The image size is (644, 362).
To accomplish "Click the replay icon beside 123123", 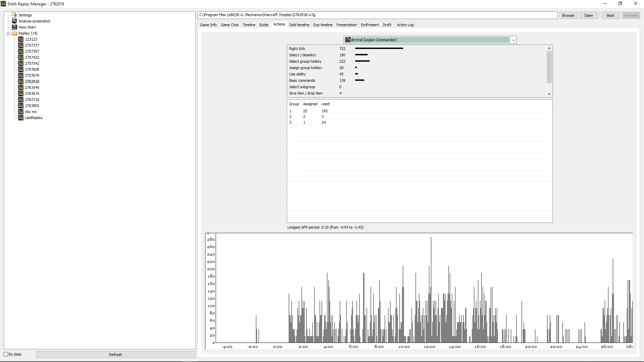I will [21, 39].
